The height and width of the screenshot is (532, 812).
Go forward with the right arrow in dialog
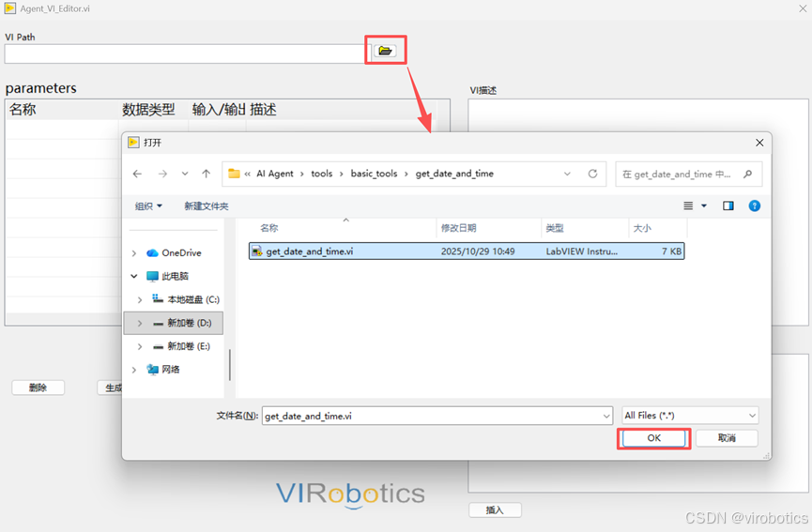(x=162, y=174)
